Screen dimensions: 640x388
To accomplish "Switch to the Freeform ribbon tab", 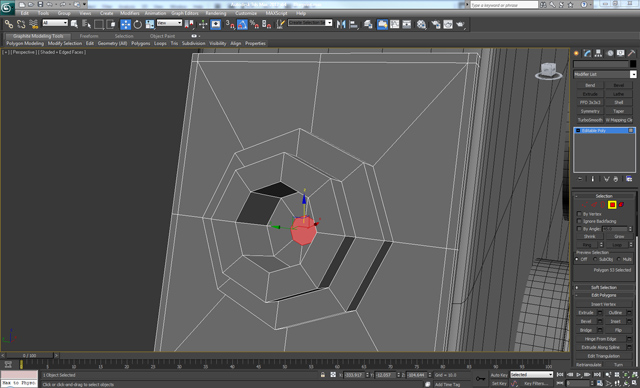I will click(x=89, y=36).
